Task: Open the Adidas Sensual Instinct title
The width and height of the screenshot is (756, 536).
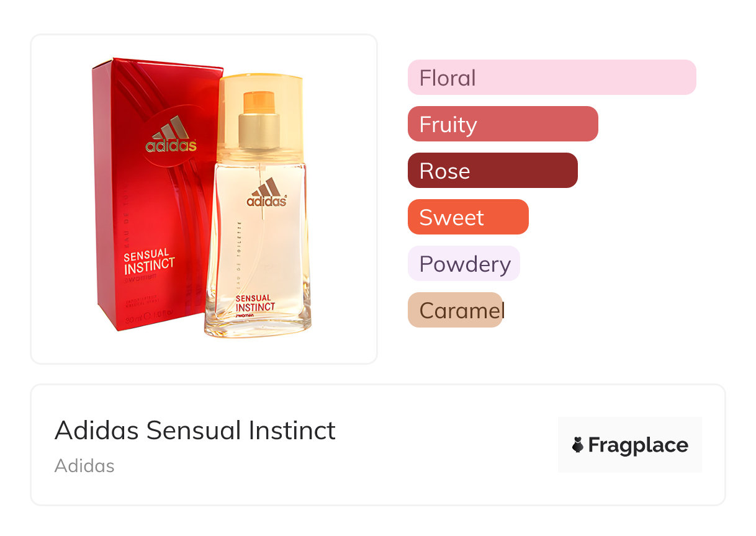Action: [195, 430]
